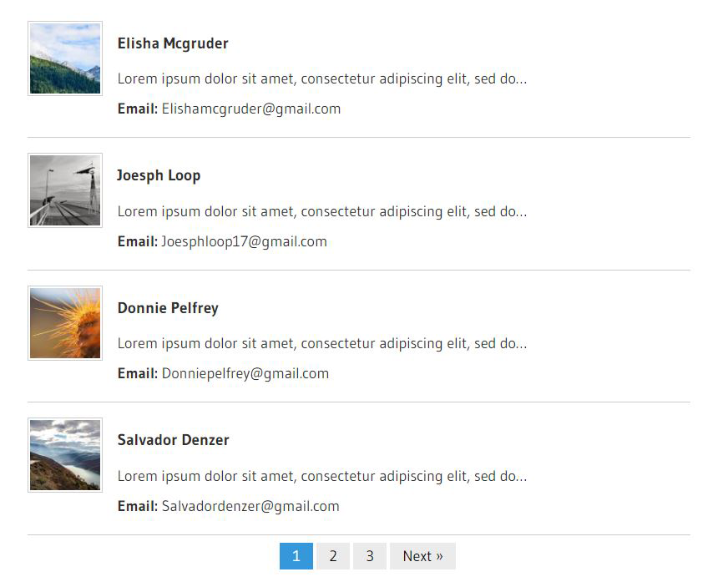The width and height of the screenshot is (728, 582).
Task: Click Donnie Pelfrey's Lorem ipsum description
Action: [x=322, y=344]
